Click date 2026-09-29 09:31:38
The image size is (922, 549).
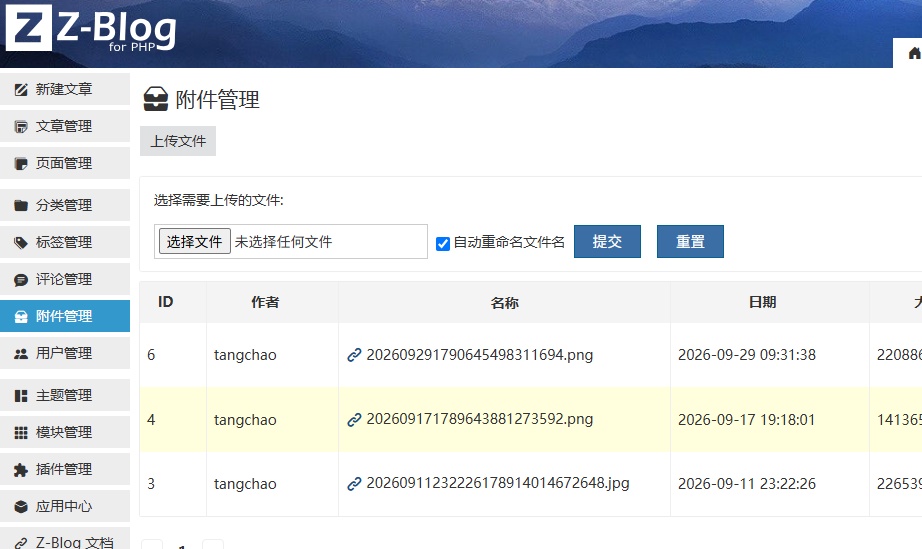click(x=747, y=355)
